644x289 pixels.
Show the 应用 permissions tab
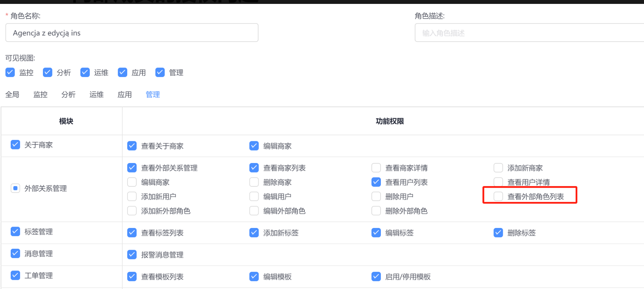click(x=125, y=94)
